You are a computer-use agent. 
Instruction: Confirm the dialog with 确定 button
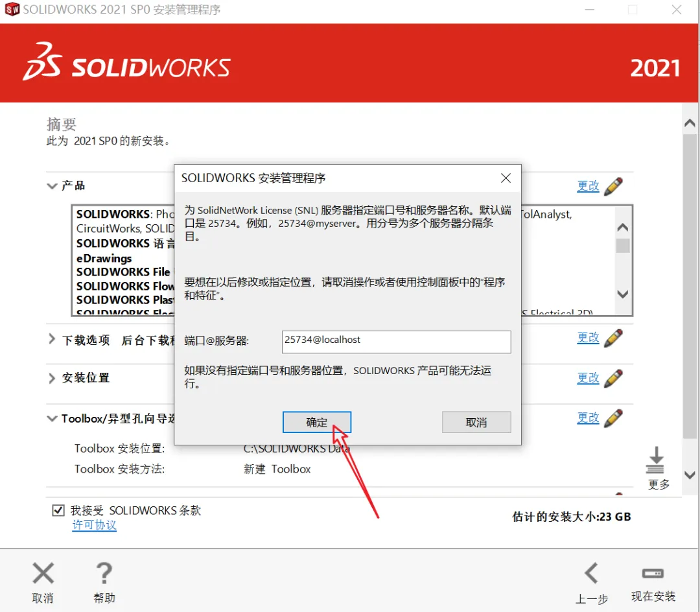click(x=316, y=422)
